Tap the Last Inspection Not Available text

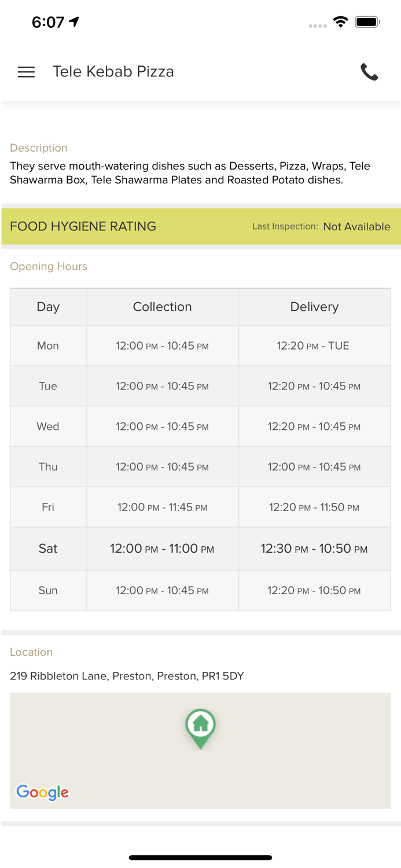tap(321, 227)
